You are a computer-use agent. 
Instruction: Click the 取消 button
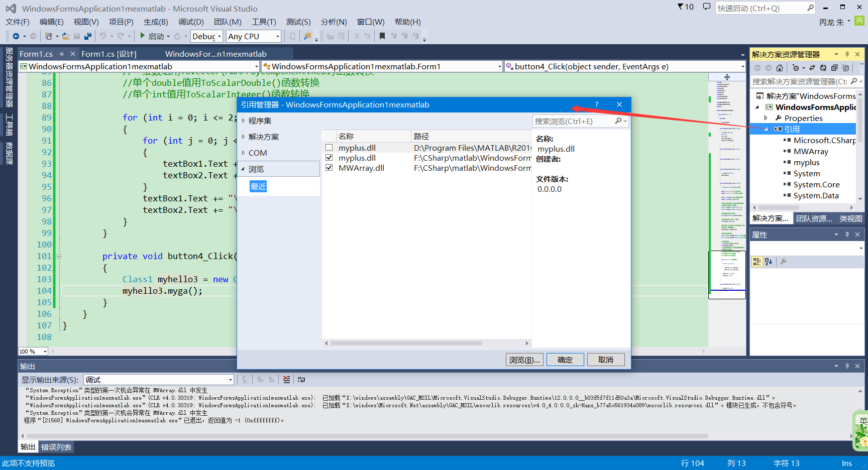[x=606, y=360]
